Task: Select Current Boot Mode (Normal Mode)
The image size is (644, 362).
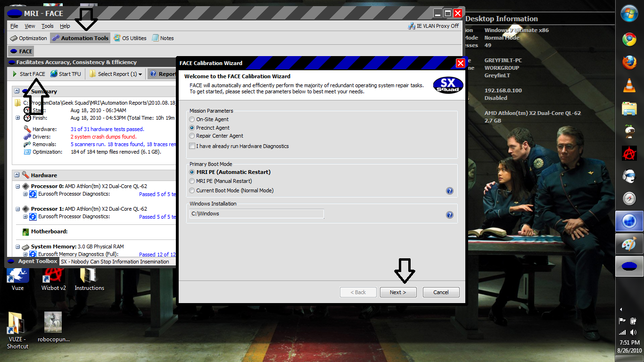Action: pyautogui.click(x=192, y=190)
